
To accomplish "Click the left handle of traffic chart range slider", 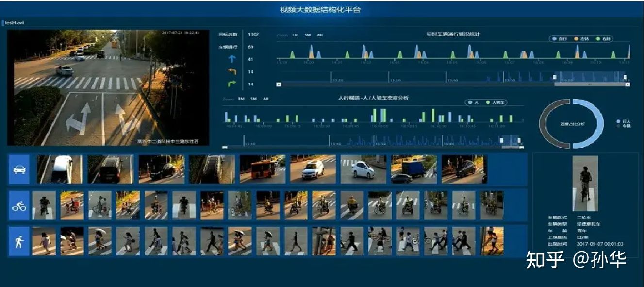I will point(555,77).
